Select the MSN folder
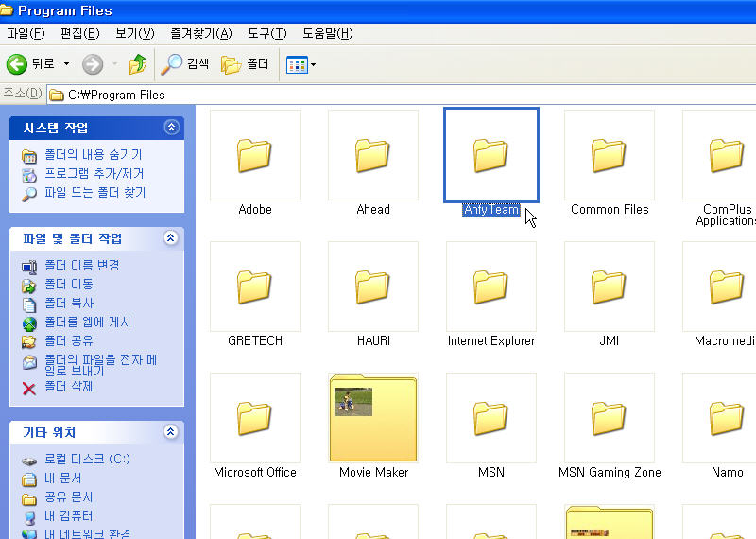 [491, 418]
